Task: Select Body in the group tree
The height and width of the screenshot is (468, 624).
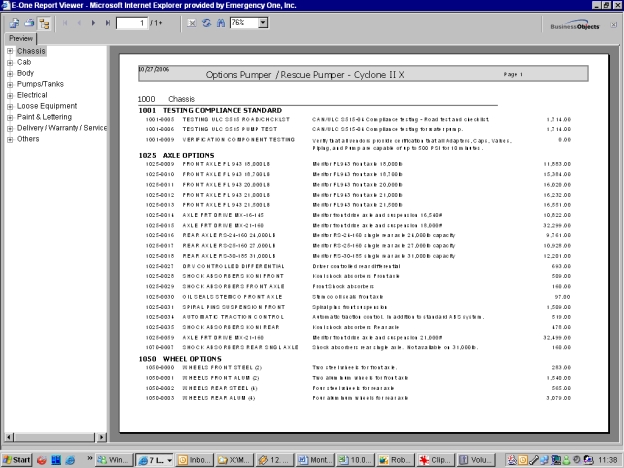Action: [25, 73]
